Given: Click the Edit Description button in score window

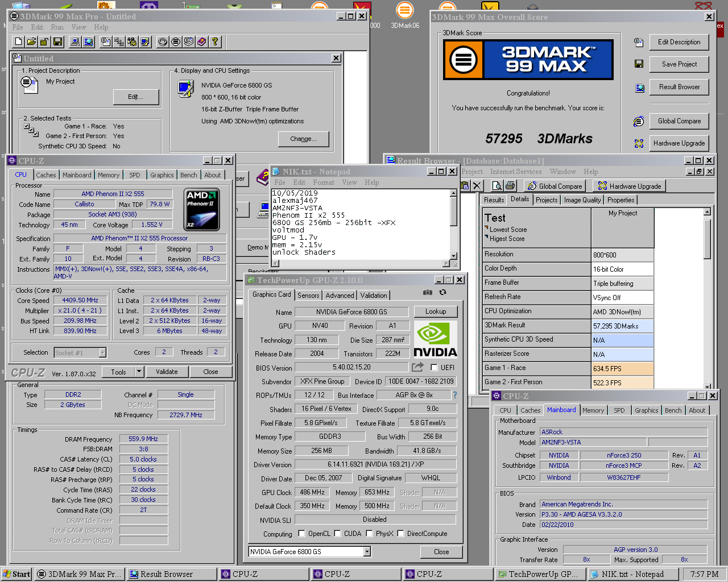Looking at the screenshot, I should (x=679, y=42).
